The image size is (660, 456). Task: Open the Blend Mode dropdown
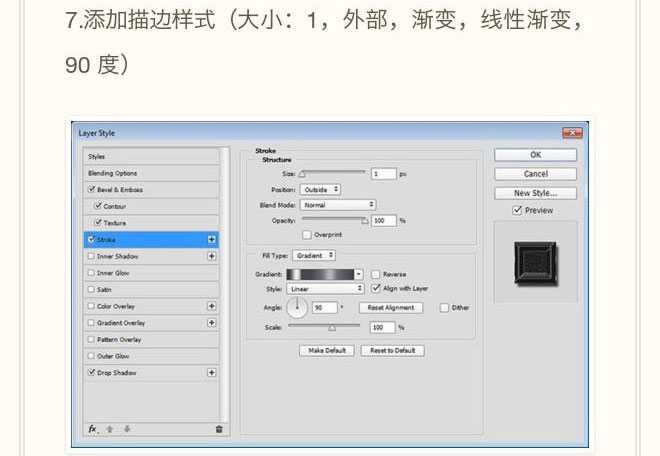point(339,204)
